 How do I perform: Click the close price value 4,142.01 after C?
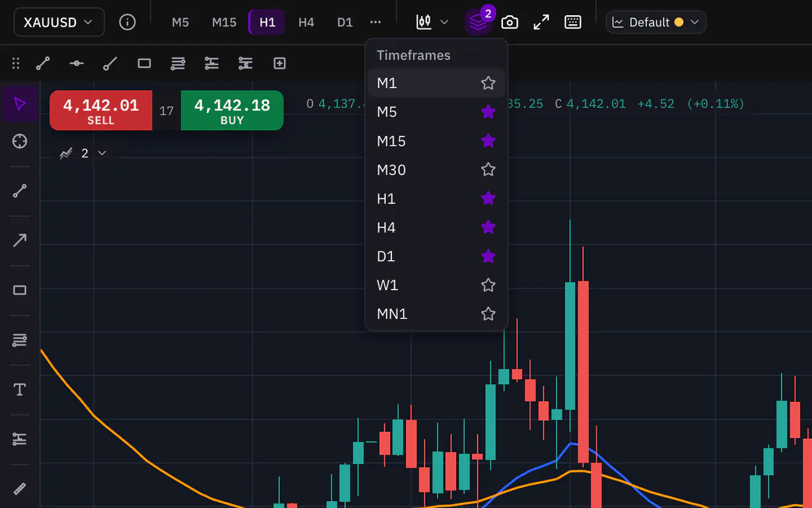[596, 104]
